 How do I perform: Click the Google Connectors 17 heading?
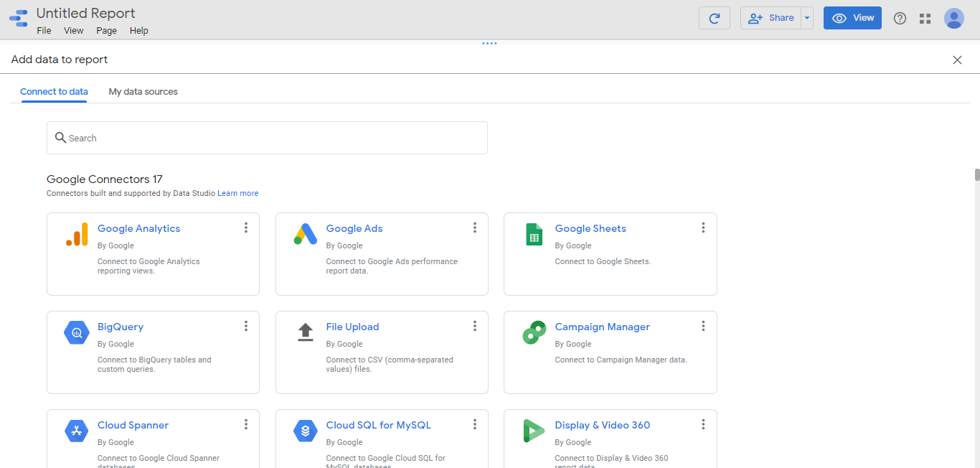tap(105, 179)
